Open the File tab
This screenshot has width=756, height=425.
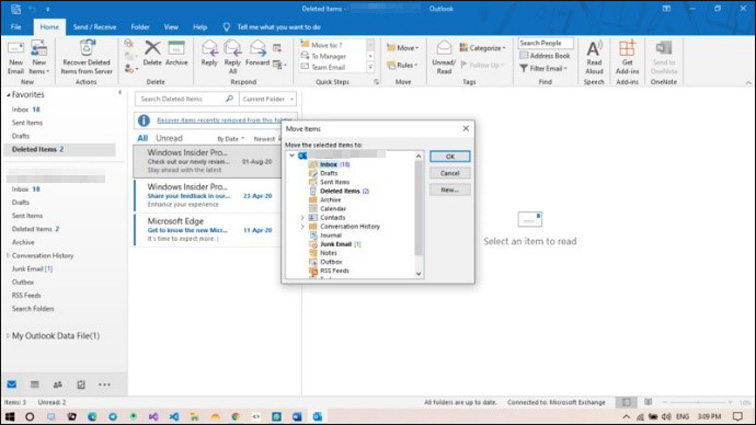click(16, 27)
